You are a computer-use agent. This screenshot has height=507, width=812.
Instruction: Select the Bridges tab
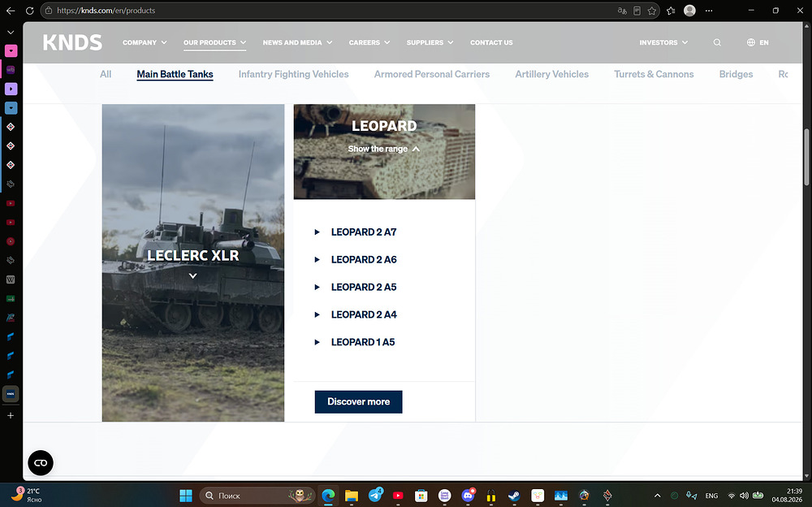tap(736, 74)
